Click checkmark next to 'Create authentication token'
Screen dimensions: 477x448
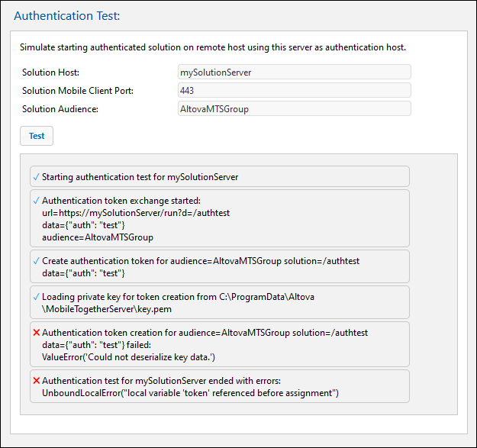coord(36,261)
